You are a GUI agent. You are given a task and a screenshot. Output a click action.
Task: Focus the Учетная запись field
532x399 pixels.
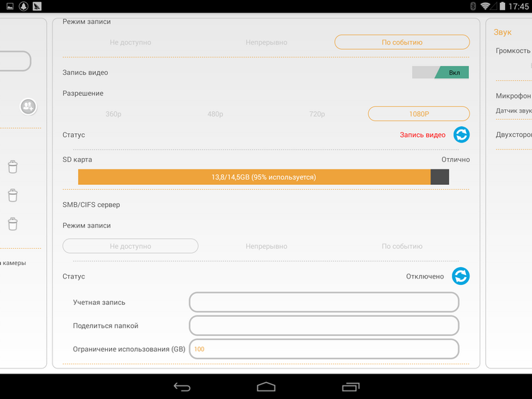[x=324, y=302]
